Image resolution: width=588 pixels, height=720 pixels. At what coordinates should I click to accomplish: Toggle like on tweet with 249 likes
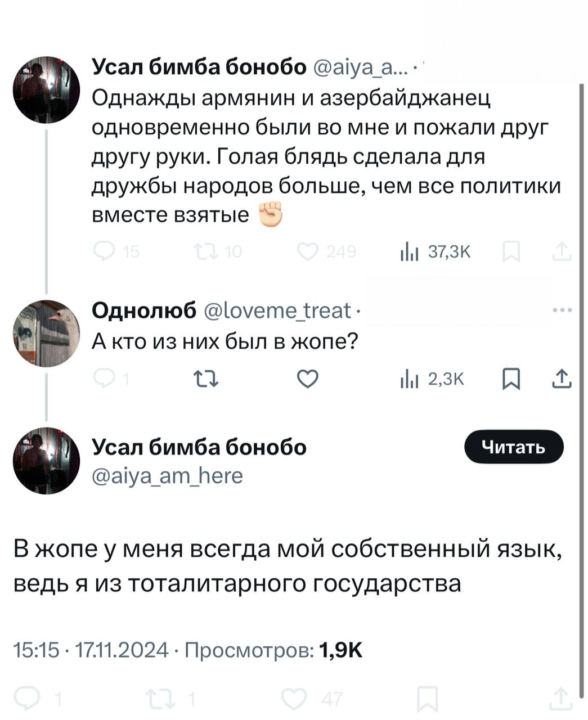(x=308, y=252)
